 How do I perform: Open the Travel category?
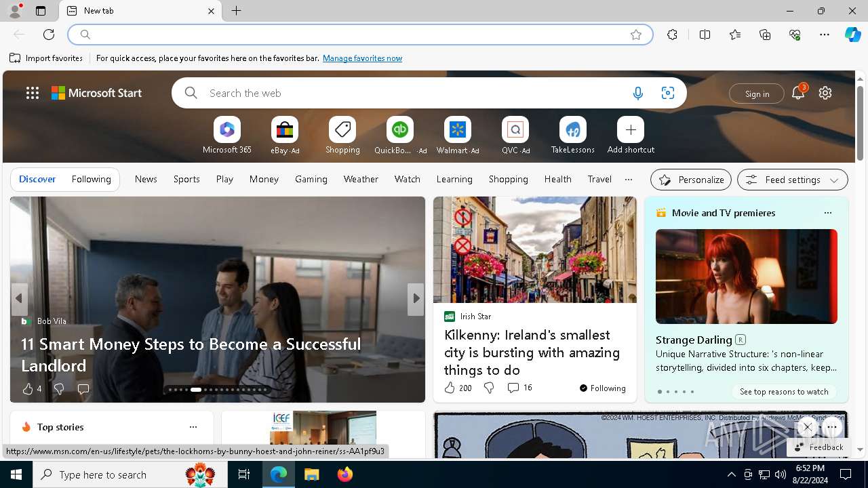click(x=599, y=179)
